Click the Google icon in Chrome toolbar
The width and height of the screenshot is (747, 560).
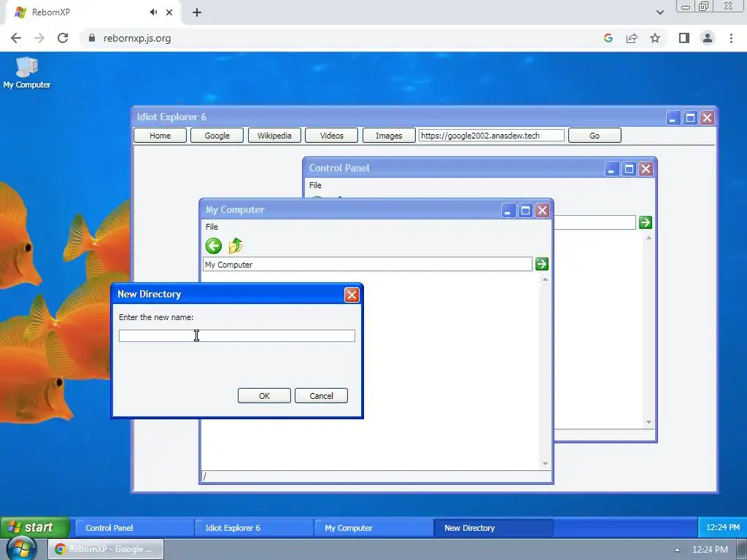pyautogui.click(x=608, y=38)
